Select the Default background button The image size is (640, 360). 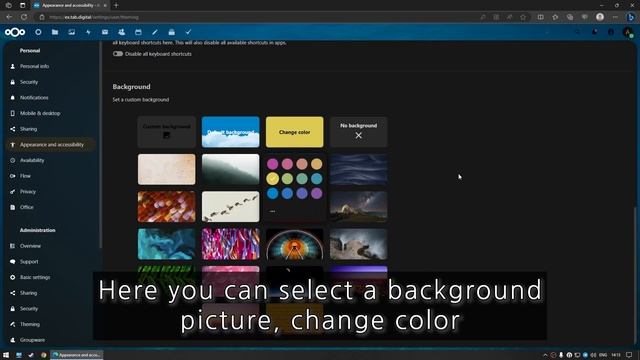coord(231,132)
